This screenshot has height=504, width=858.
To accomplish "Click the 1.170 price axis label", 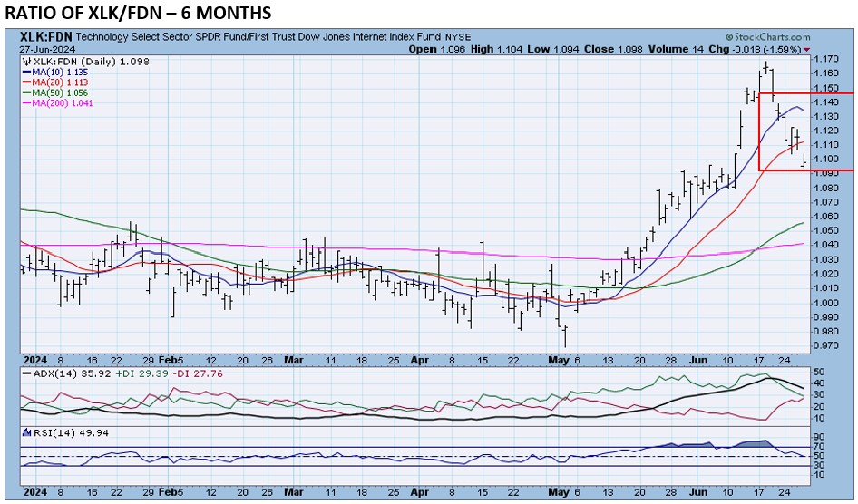I will pyautogui.click(x=826, y=59).
